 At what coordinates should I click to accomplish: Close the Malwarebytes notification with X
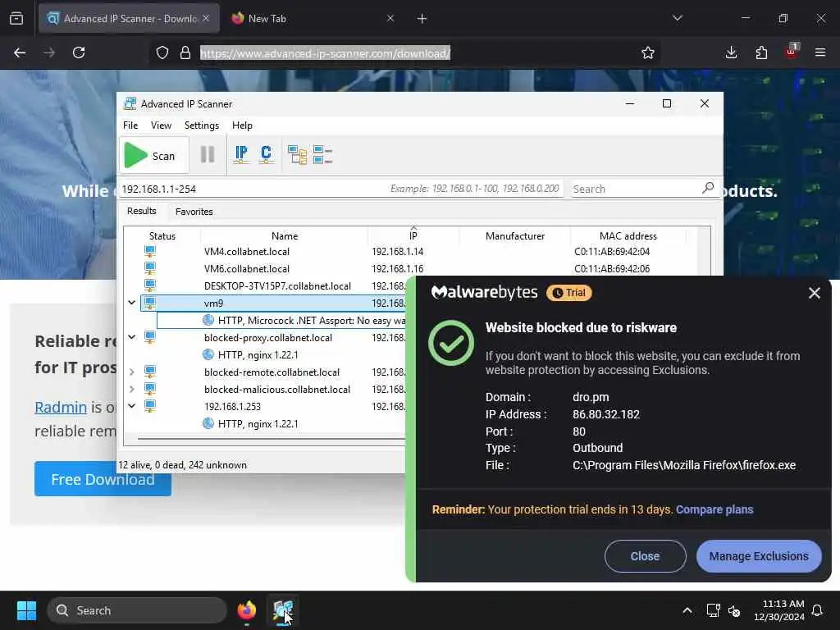815,293
